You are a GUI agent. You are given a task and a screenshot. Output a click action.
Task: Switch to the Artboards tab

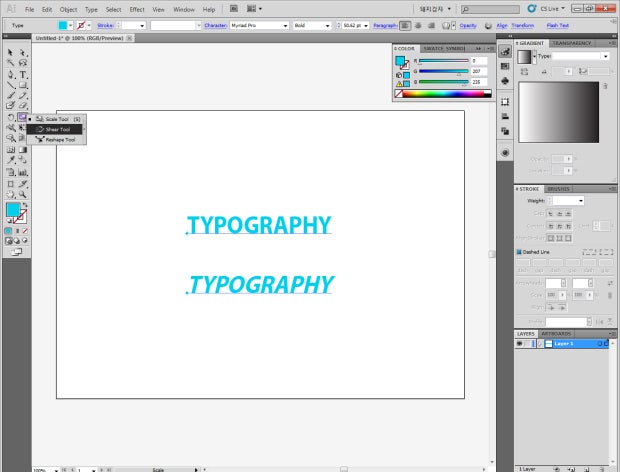(558, 333)
